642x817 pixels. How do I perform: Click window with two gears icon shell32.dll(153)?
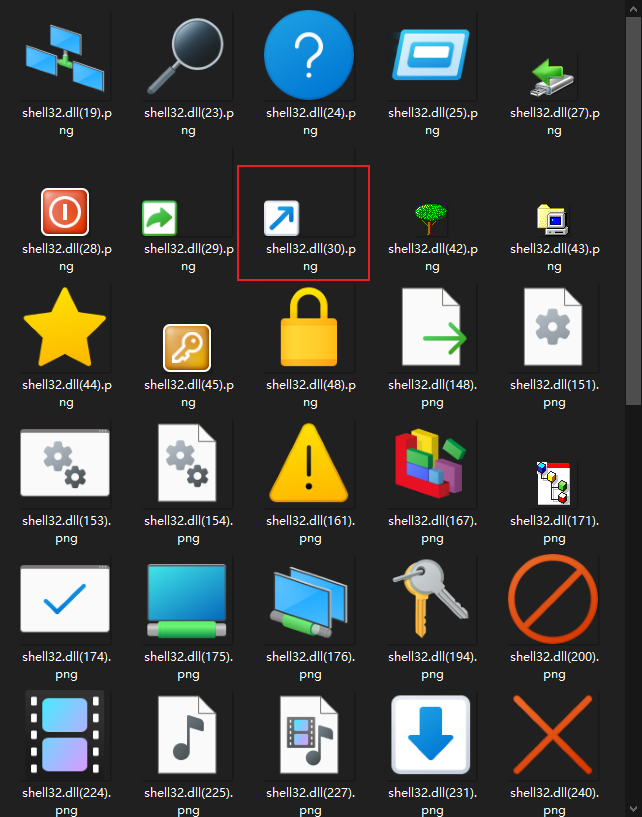pos(65,463)
